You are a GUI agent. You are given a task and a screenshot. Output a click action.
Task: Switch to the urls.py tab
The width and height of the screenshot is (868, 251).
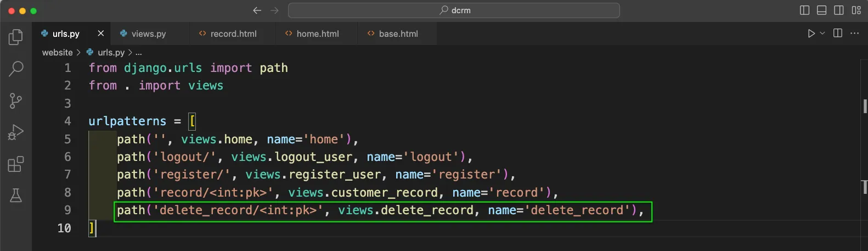tap(66, 34)
